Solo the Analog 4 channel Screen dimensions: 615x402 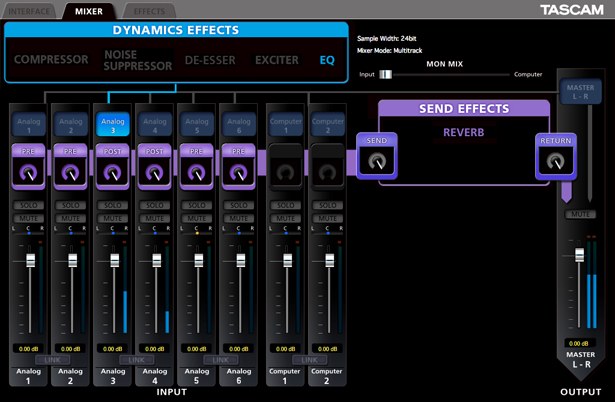tap(155, 205)
